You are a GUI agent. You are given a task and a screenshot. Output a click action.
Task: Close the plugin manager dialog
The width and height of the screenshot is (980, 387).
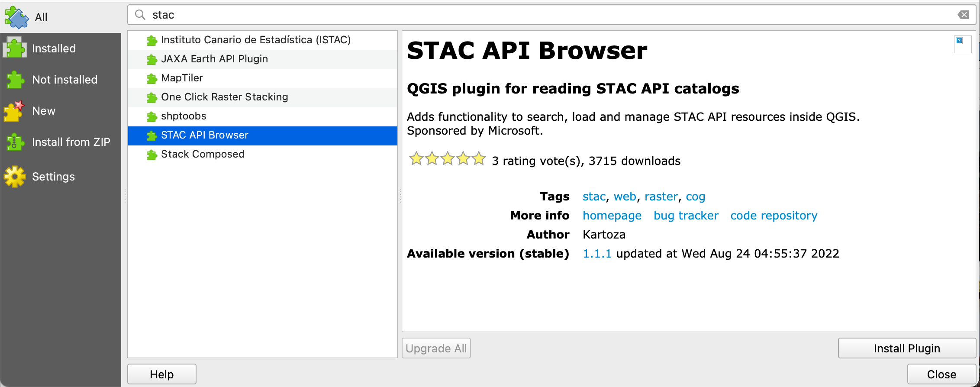941,374
